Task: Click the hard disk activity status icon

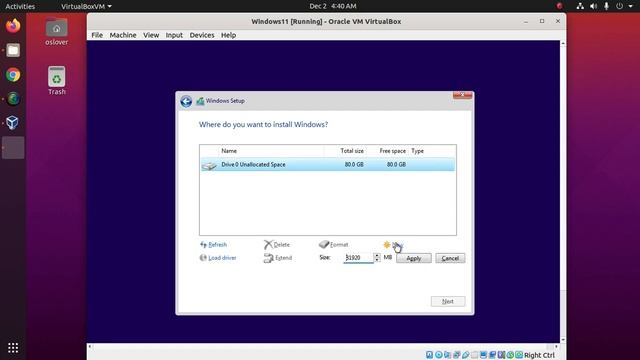Action: [429, 355]
